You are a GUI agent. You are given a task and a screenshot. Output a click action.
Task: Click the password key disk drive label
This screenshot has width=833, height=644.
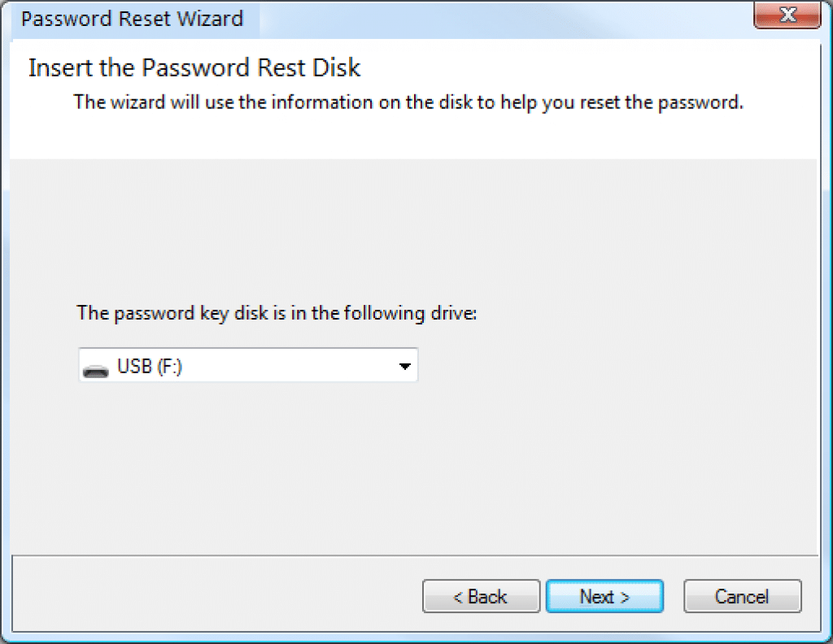(276, 313)
